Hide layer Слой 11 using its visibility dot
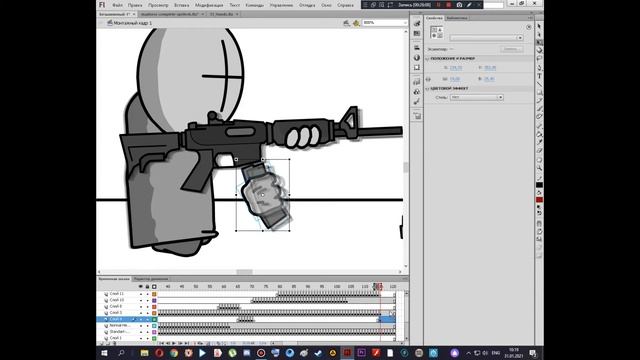The image size is (640, 360). point(141,294)
